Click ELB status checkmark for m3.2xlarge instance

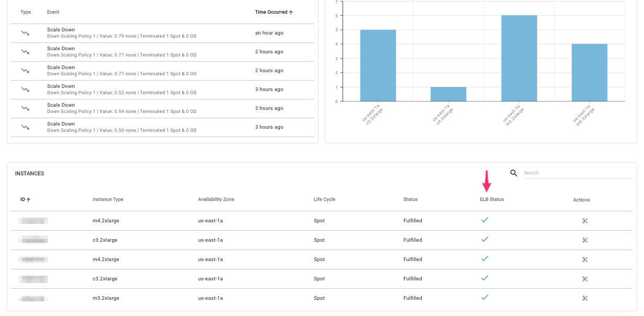[x=485, y=298]
